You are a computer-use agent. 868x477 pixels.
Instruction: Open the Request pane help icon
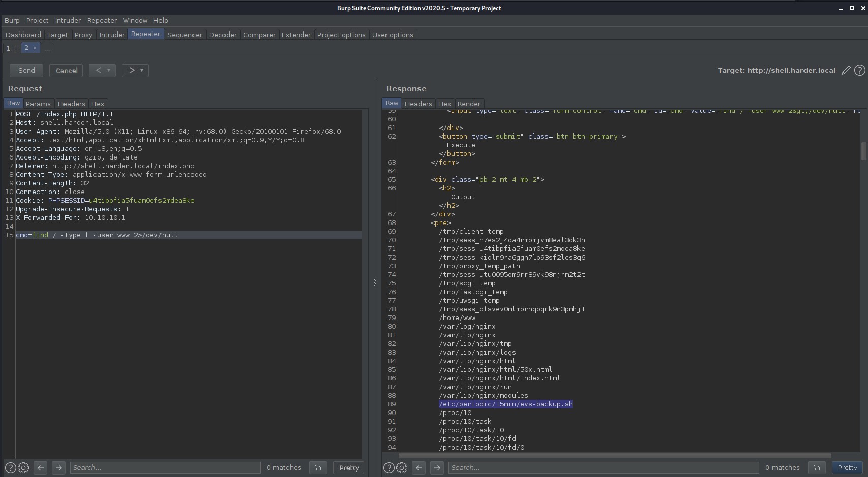10,468
